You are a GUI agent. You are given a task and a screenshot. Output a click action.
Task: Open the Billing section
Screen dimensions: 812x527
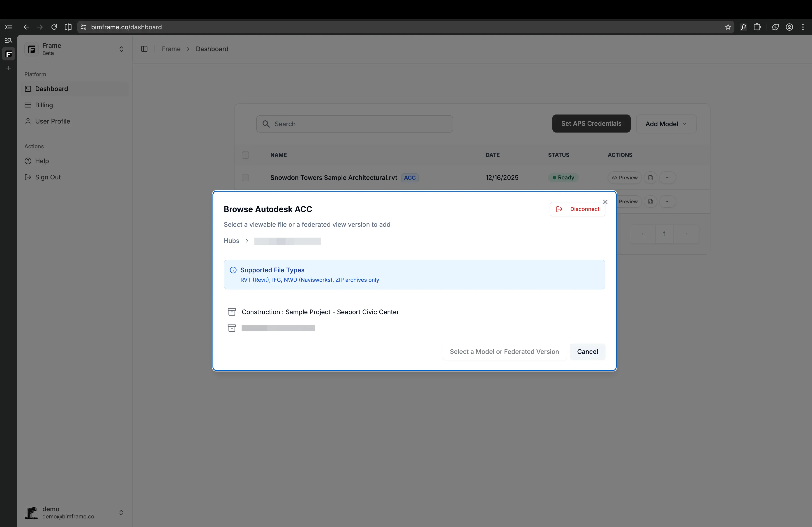[44, 105]
